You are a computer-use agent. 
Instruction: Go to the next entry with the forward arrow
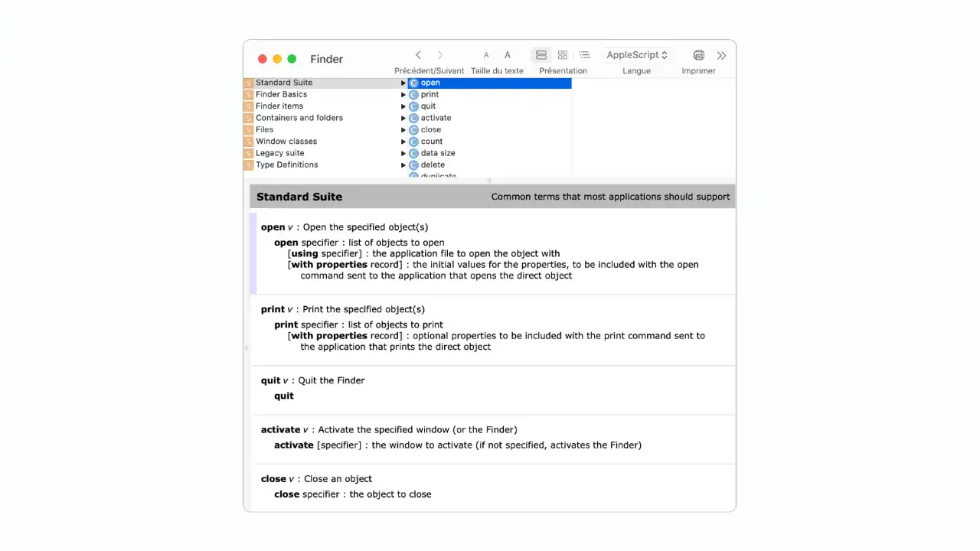point(440,55)
